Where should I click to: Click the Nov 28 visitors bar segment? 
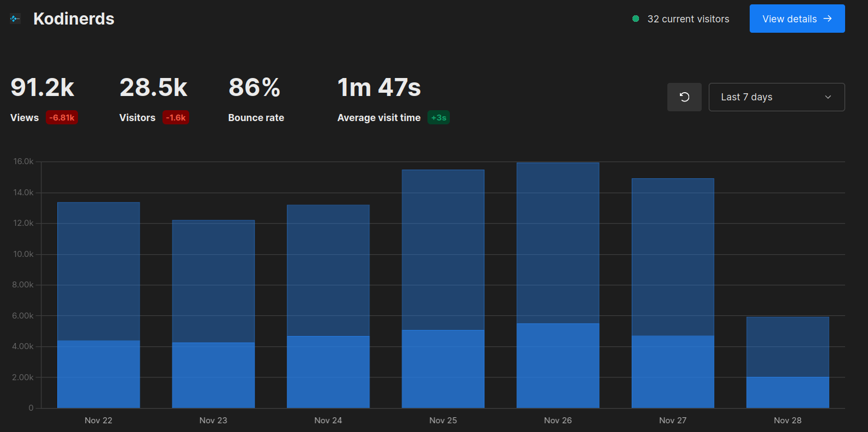click(x=788, y=392)
